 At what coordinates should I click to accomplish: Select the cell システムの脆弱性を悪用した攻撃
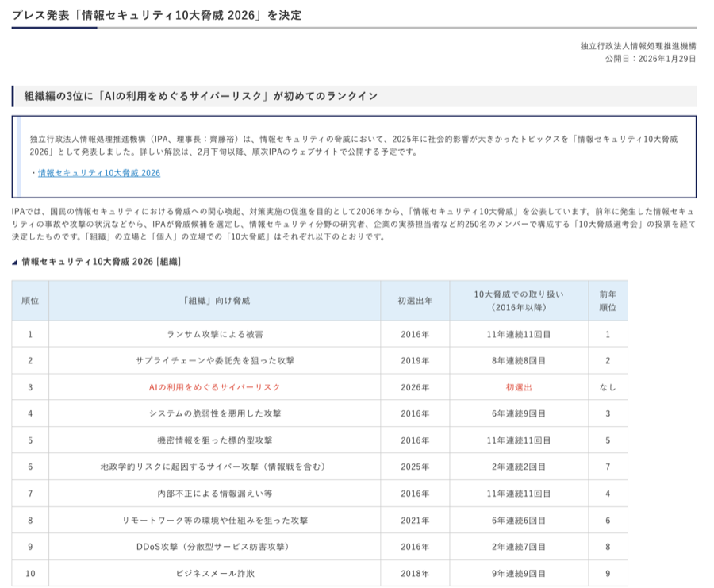tap(214, 413)
